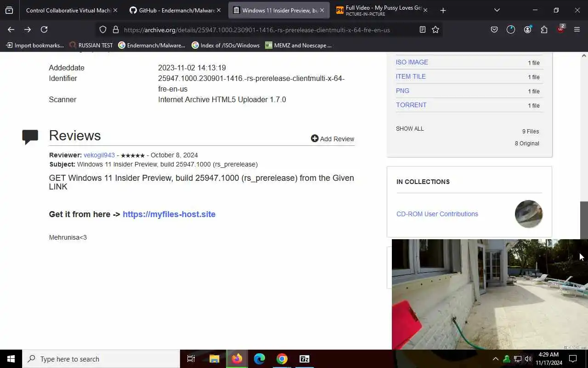Open taskbar clock and date
Screen dimensions: 588x368
click(549, 359)
